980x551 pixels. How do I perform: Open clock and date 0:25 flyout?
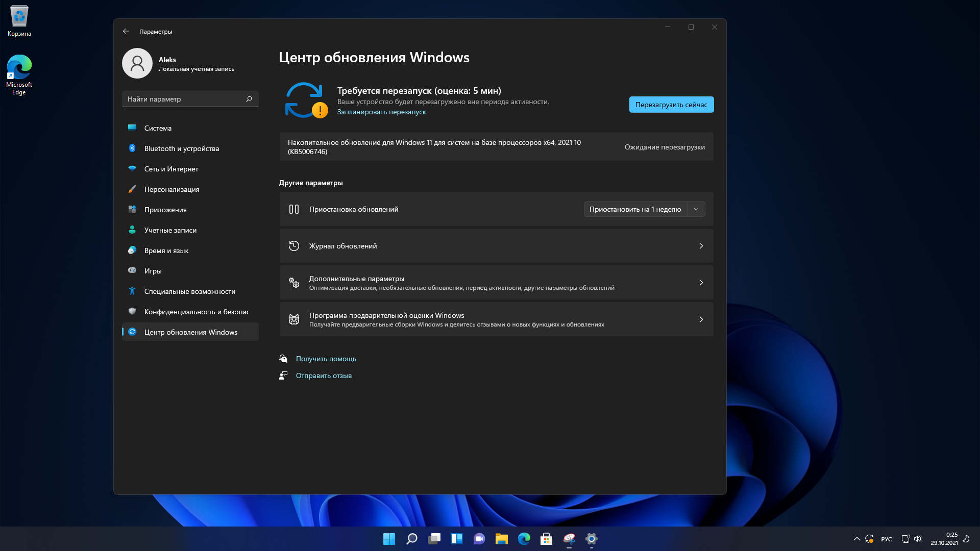(944, 539)
